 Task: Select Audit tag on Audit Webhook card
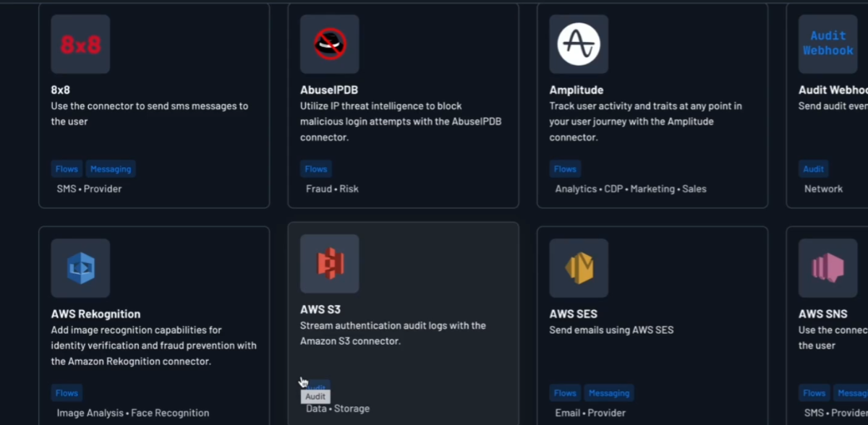[814, 169]
